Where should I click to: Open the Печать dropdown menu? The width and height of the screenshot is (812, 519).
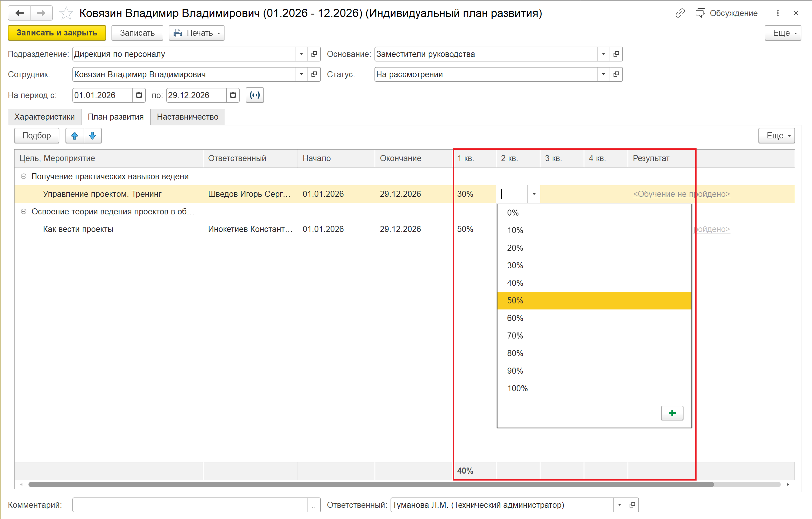point(197,33)
